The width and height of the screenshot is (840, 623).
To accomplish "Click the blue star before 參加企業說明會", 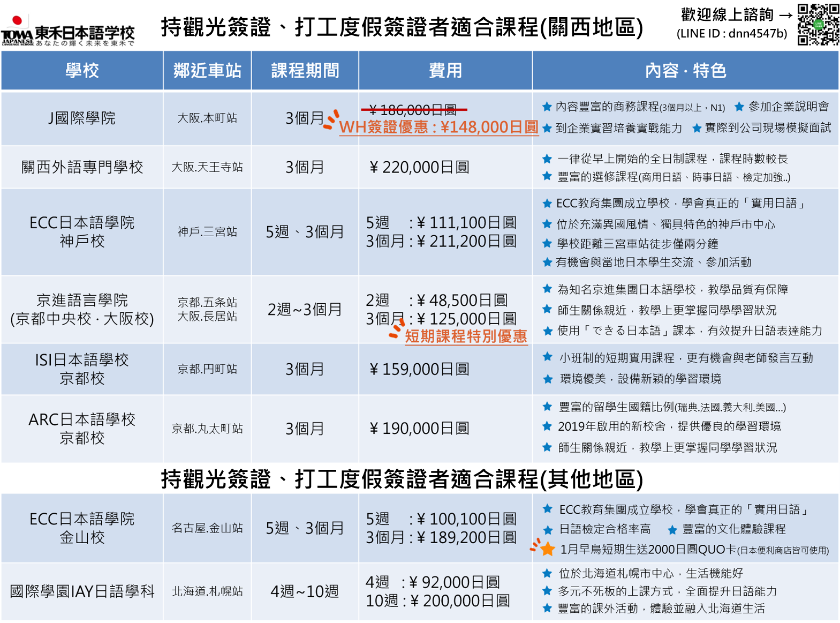I will coord(739,107).
